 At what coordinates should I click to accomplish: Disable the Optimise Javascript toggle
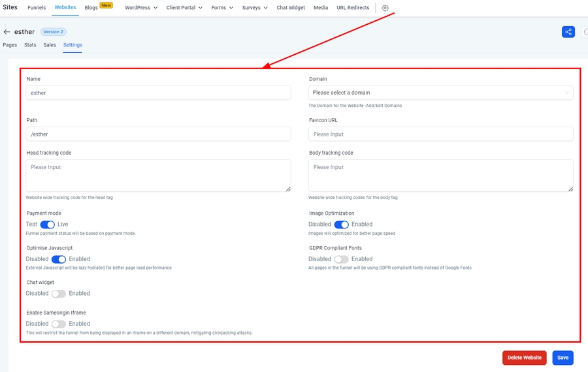pos(59,259)
